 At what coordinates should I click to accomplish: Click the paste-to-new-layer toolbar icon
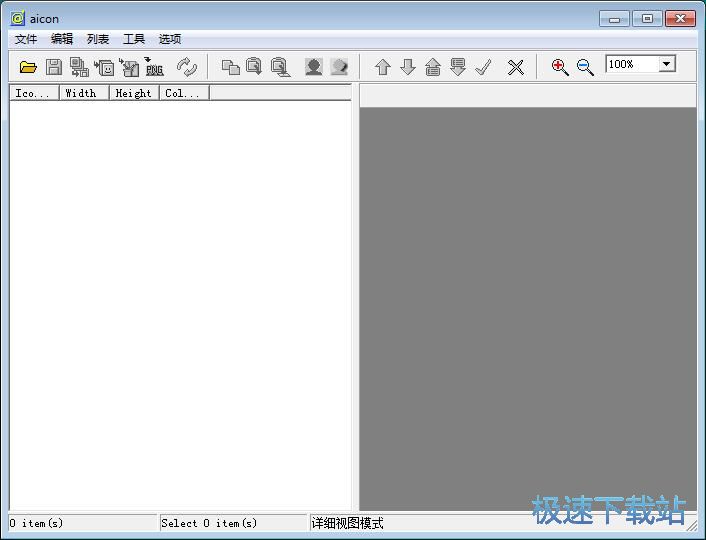click(x=280, y=67)
